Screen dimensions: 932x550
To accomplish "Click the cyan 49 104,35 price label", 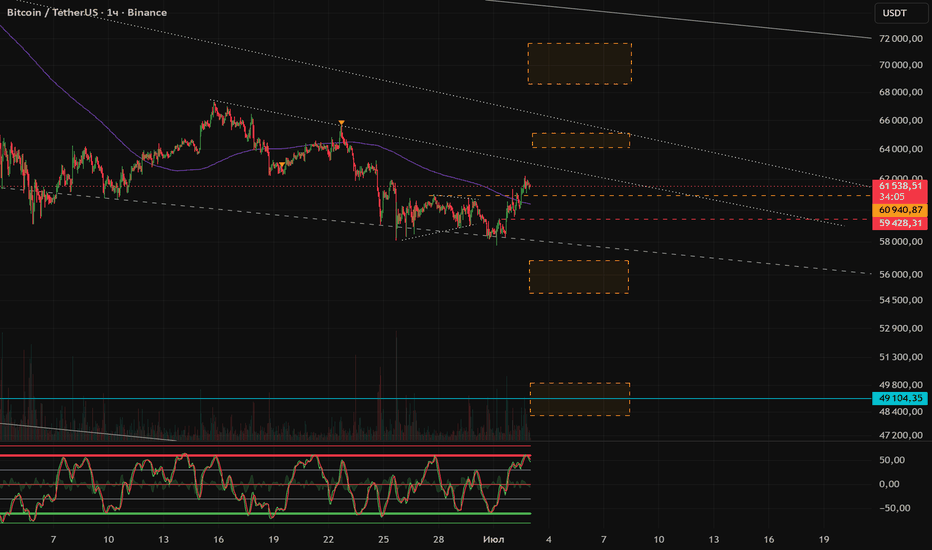I will click(x=899, y=398).
